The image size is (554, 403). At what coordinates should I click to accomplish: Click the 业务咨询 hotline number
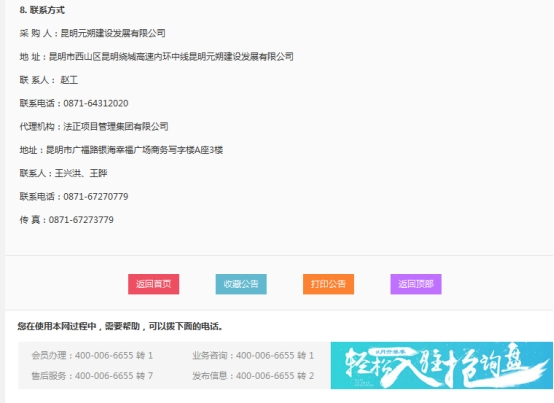(x=275, y=355)
